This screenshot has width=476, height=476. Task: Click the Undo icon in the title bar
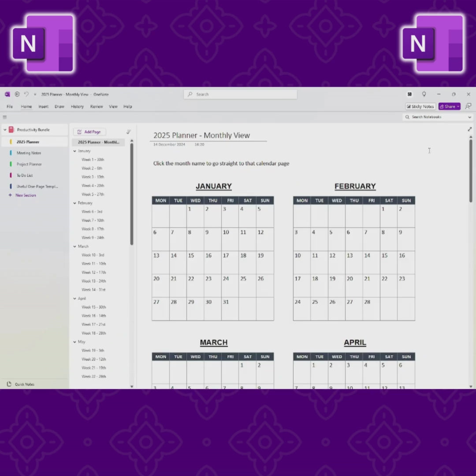pos(26,94)
